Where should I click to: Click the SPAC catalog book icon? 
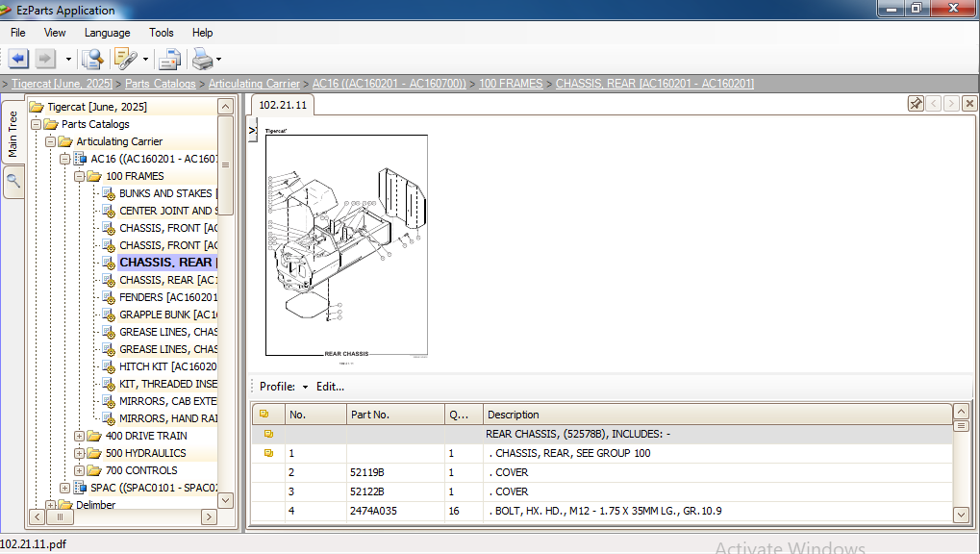[x=80, y=488]
